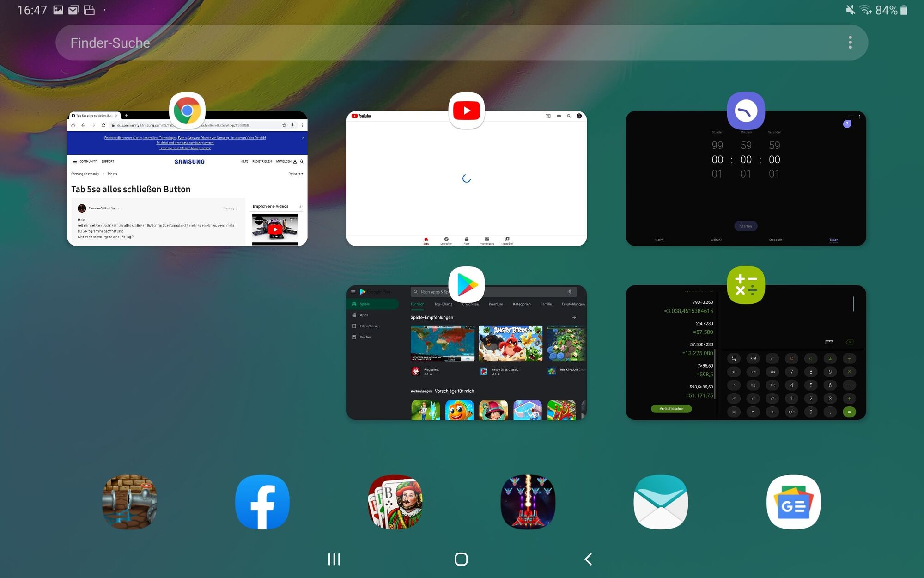Open the Chrome recent app card thumbnail
The width and height of the screenshot is (924, 578).
pos(187,178)
